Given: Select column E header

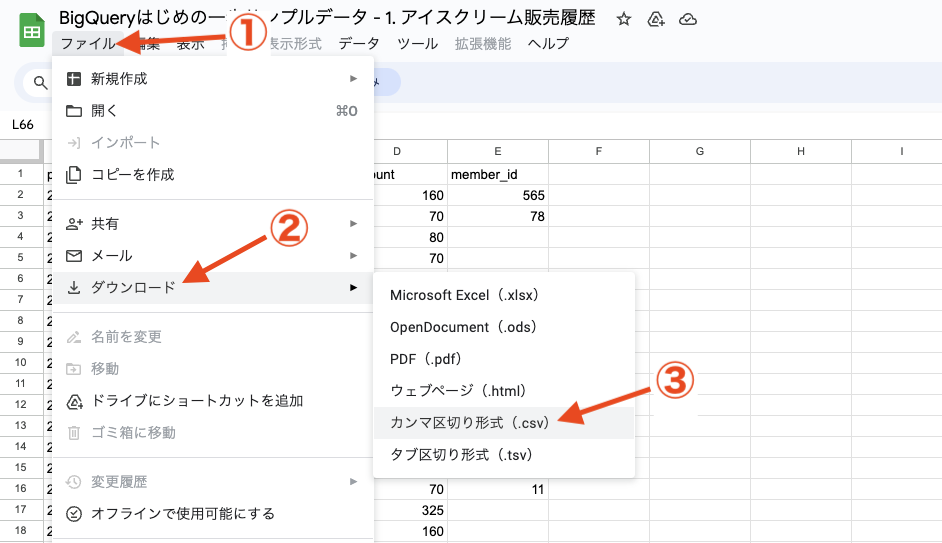Looking at the screenshot, I should 498,151.
